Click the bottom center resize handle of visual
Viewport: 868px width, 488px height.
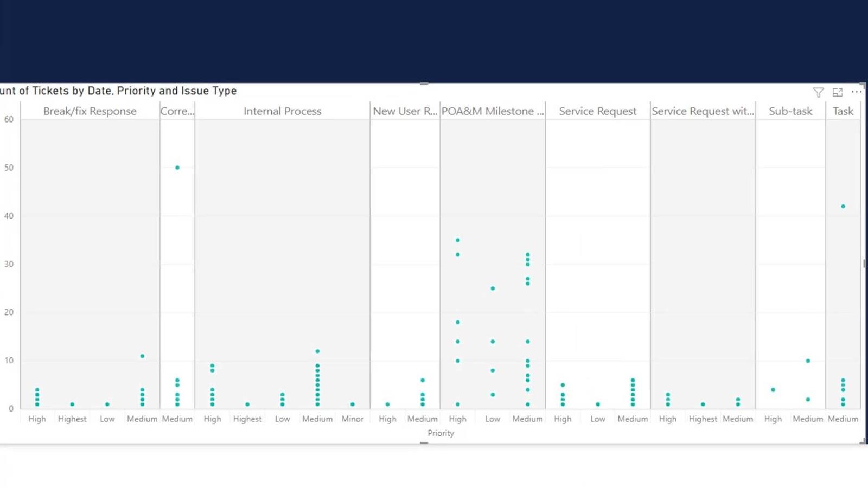click(x=424, y=443)
